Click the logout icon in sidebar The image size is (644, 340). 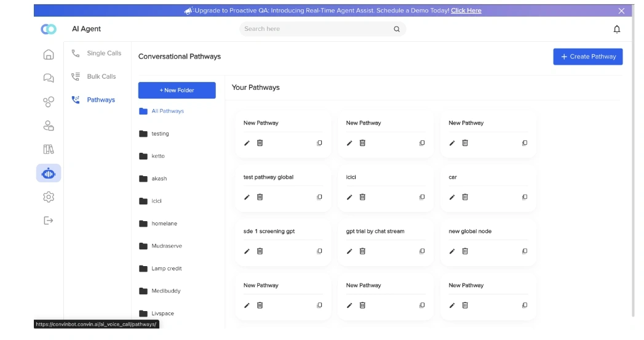pyautogui.click(x=49, y=221)
